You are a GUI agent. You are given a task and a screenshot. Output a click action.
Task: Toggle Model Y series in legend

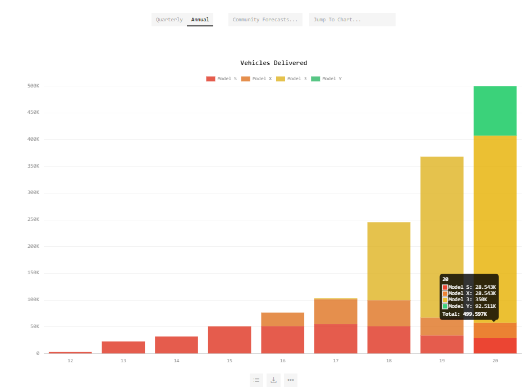tap(327, 79)
